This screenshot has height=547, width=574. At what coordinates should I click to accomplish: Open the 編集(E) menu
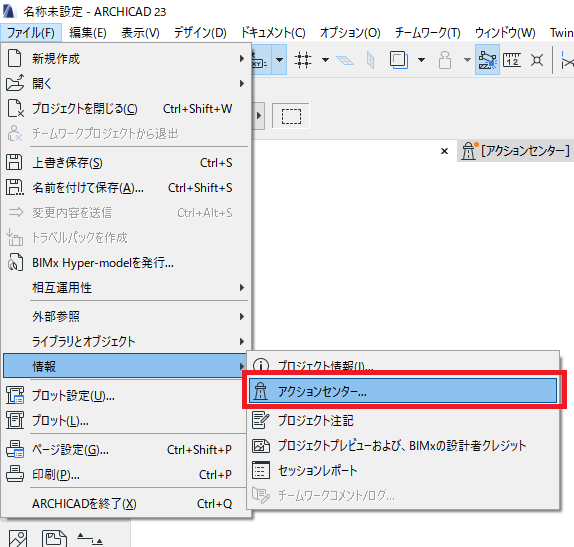tap(88, 33)
